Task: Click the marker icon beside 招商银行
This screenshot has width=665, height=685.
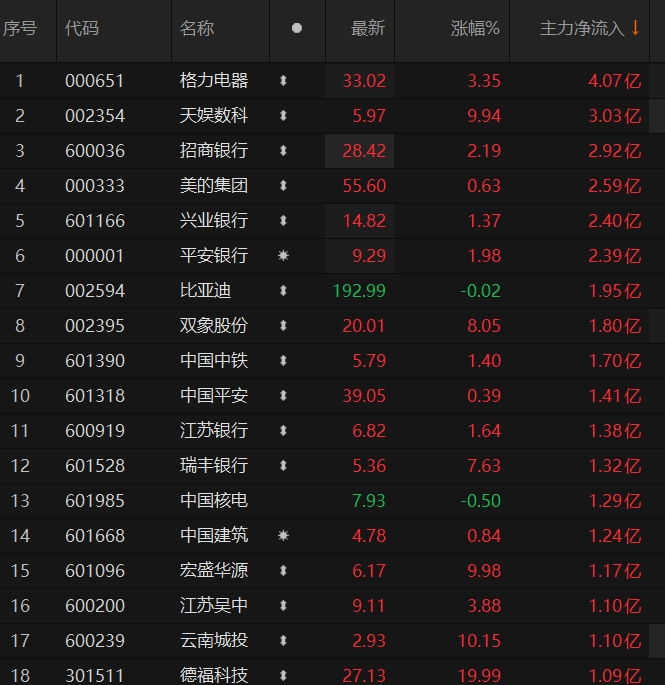Action: [x=283, y=151]
